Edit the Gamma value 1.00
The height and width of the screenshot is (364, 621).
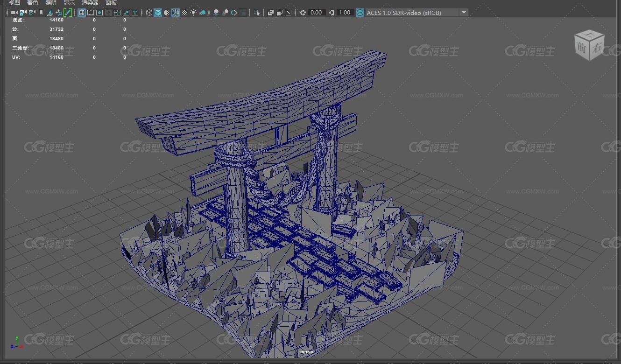coord(345,13)
